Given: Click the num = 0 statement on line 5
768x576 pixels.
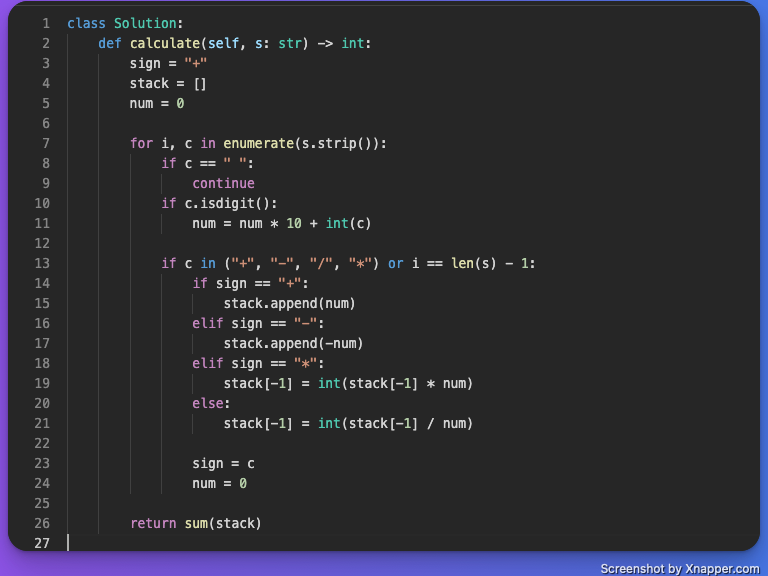Looking at the screenshot, I should tap(157, 104).
